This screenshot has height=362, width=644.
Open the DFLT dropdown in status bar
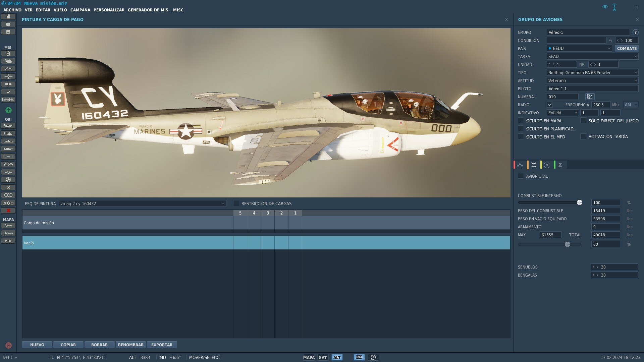(10, 357)
